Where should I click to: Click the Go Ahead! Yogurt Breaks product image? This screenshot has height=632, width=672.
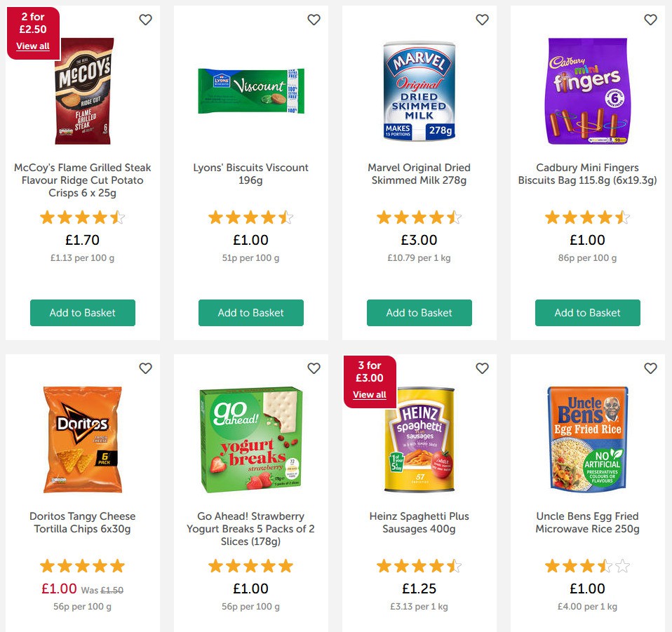[x=251, y=438]
